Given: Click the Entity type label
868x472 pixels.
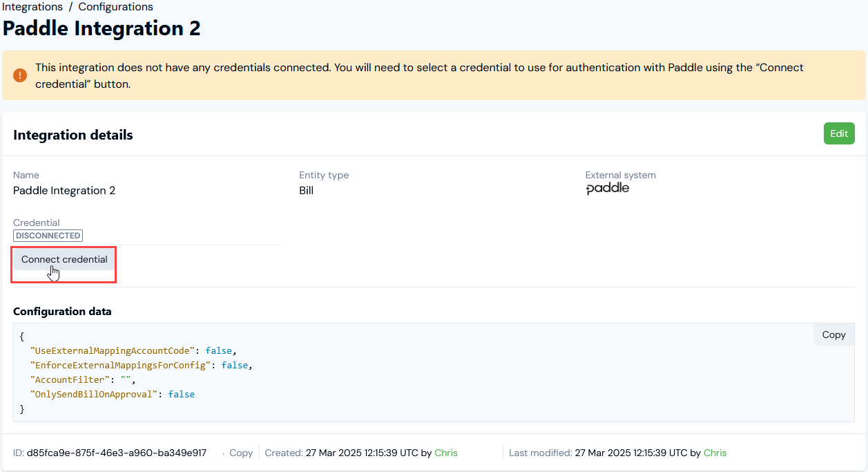Looking at the screenshot, I should (x=324, y=175).
